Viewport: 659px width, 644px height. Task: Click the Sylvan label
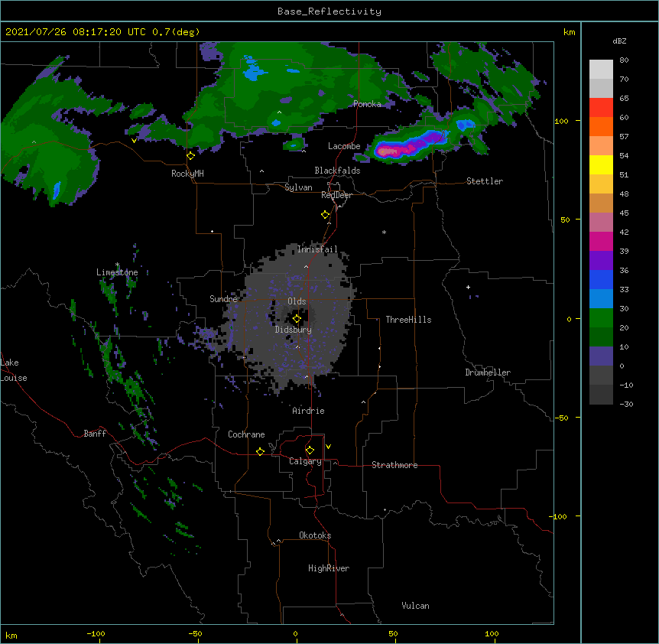298,187
